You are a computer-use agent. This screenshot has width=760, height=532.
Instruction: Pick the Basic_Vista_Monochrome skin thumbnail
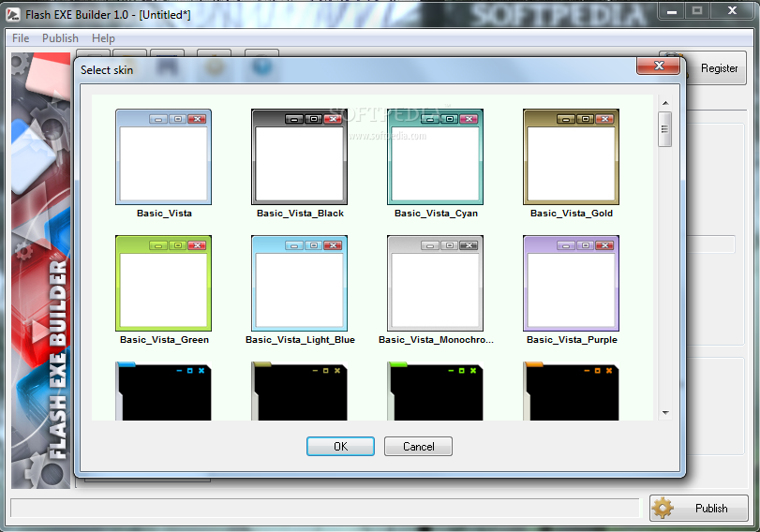435,284
